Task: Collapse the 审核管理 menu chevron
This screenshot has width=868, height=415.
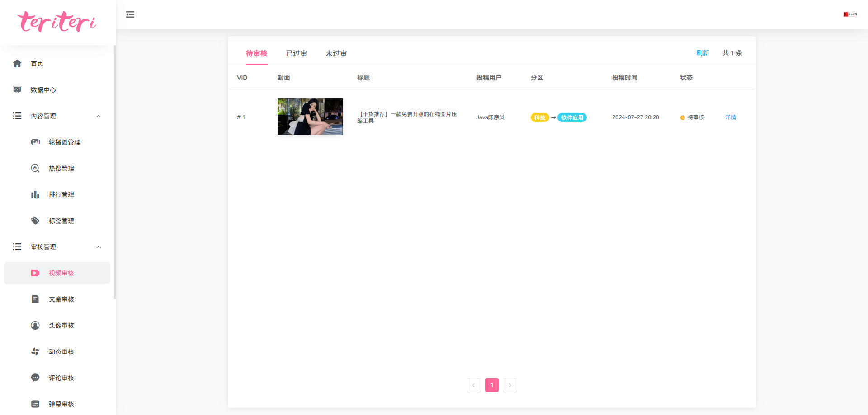Action: pyautogui.click(x=99, y=247)
